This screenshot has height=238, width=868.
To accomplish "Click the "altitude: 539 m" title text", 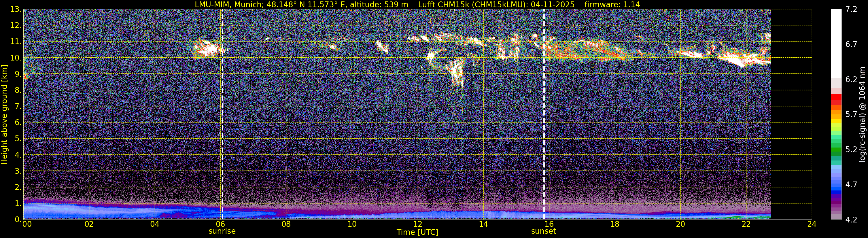I will [379, 4].
